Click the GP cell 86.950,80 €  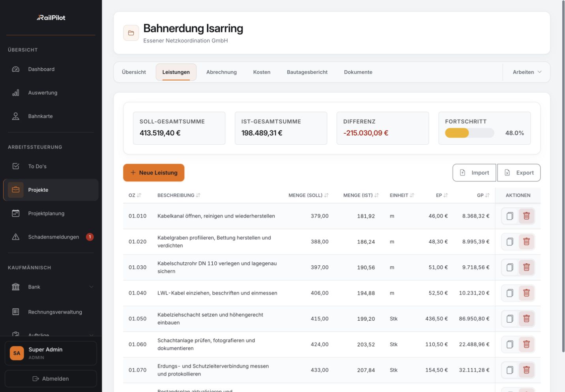point(474,319)
